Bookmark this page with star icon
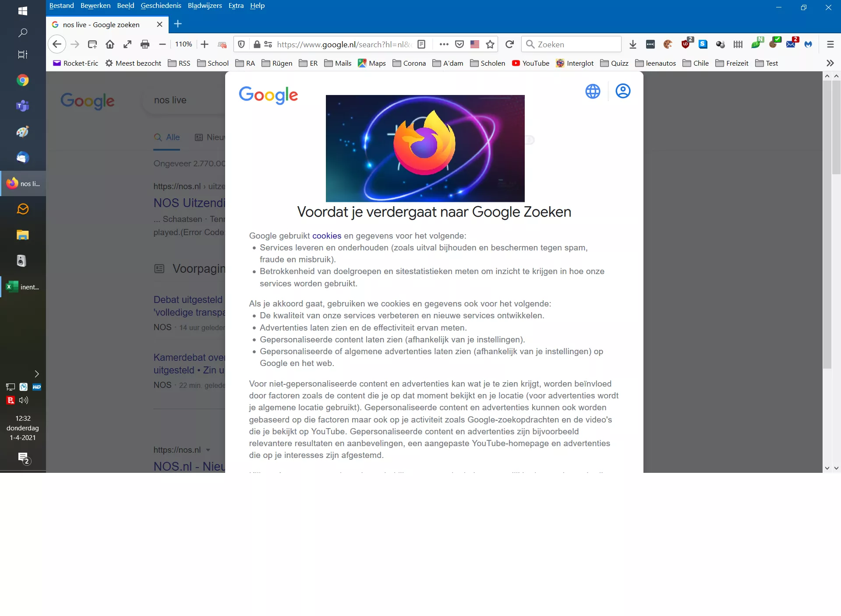The height and width of the screenshot is (616, 841). tap(490, 44)
